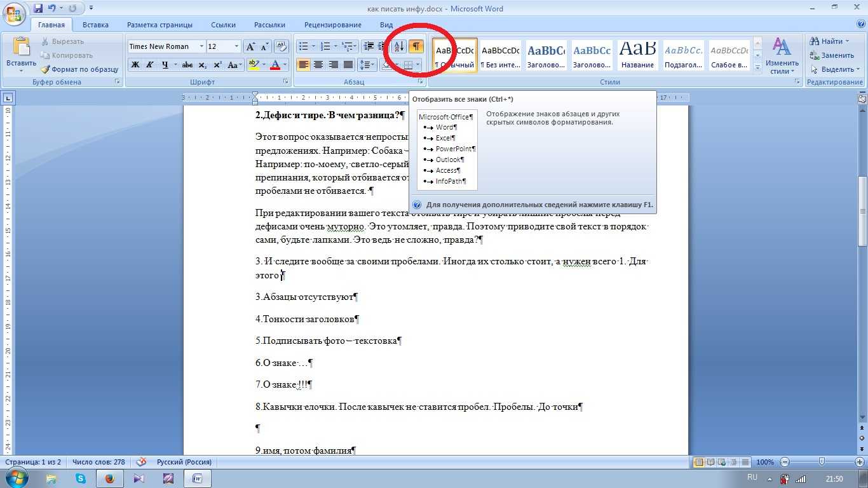Click the Grow Font icon

[x=251, y=46]
